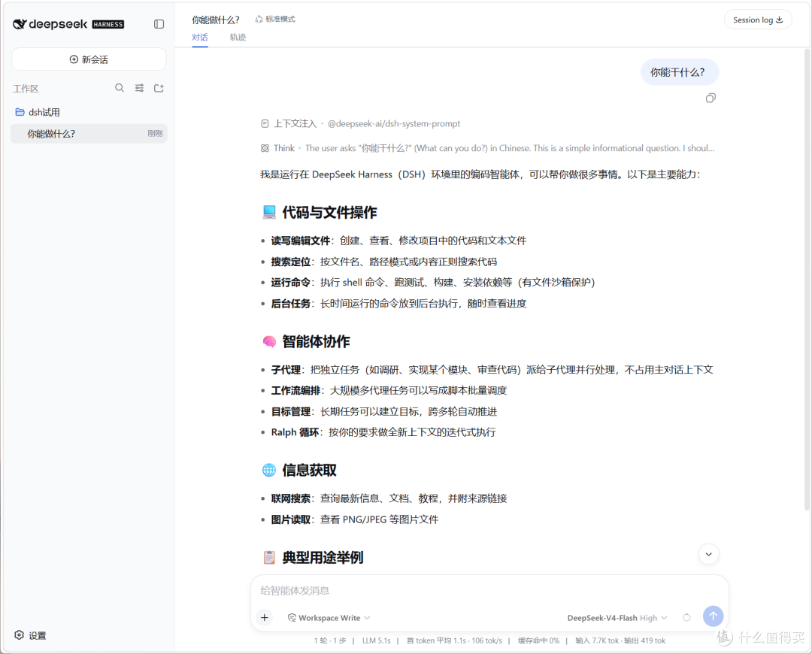Click the 工作流编排 bullet text
Viewport: 812px width, 654px height.
[389, 390]
